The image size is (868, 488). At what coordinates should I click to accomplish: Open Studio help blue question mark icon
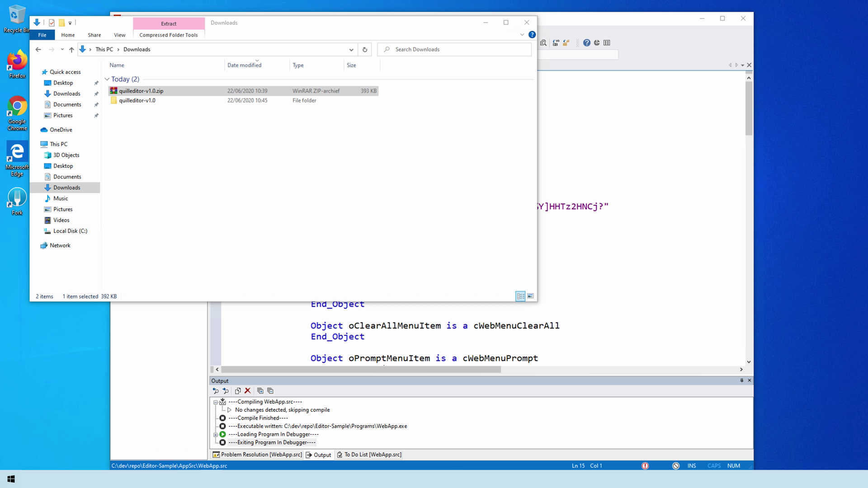[586, 43]
